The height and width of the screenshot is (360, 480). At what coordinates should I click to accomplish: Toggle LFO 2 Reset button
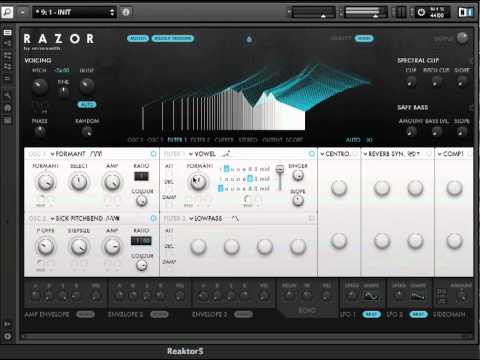click(418, 314)
